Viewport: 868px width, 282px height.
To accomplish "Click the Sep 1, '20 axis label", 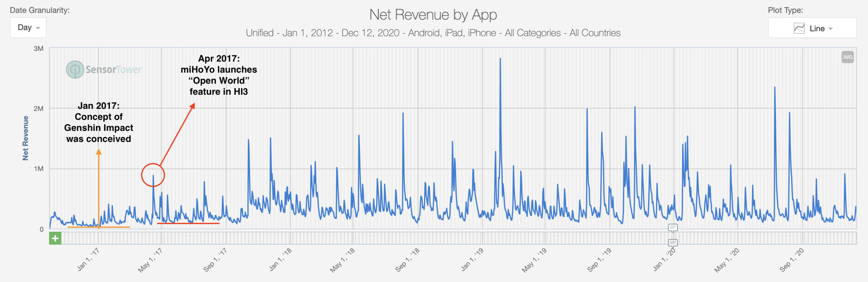I will (x=792, y=260).
